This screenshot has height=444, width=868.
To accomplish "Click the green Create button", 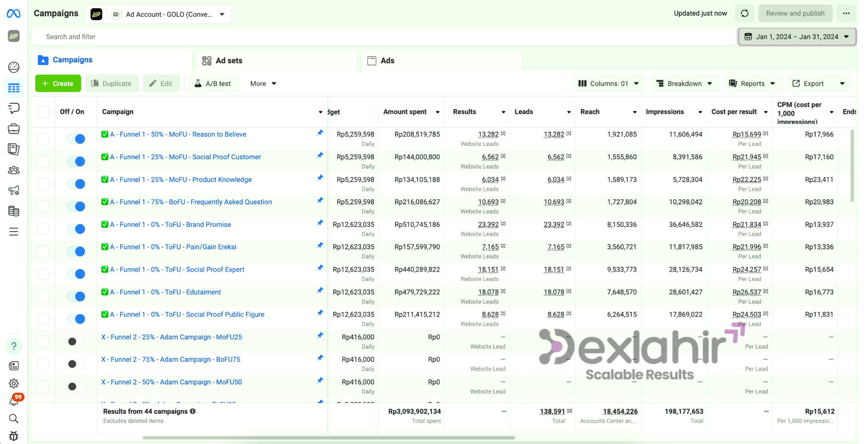I will point(58,83).
